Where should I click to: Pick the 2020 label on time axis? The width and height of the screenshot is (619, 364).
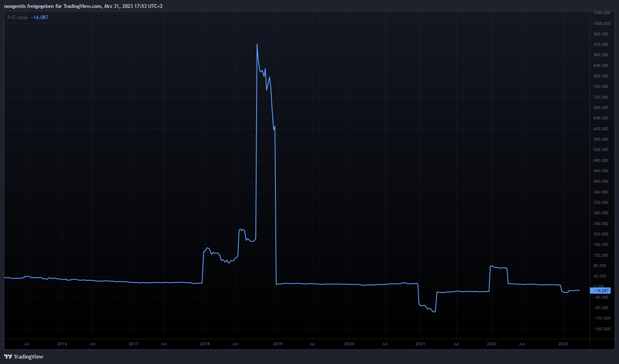(349, 344)
